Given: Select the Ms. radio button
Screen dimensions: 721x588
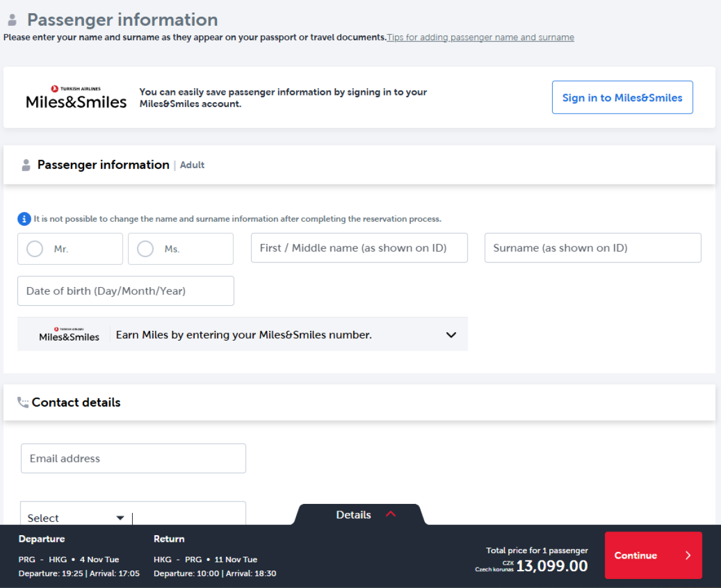Looking at the screenshot, I should pos(145,249).
